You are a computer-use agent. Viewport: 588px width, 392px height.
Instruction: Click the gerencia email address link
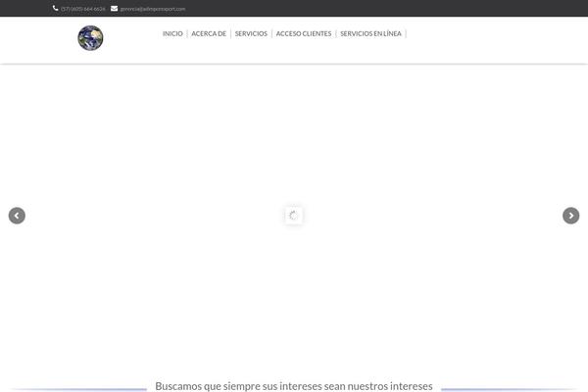tap(153, 9)
